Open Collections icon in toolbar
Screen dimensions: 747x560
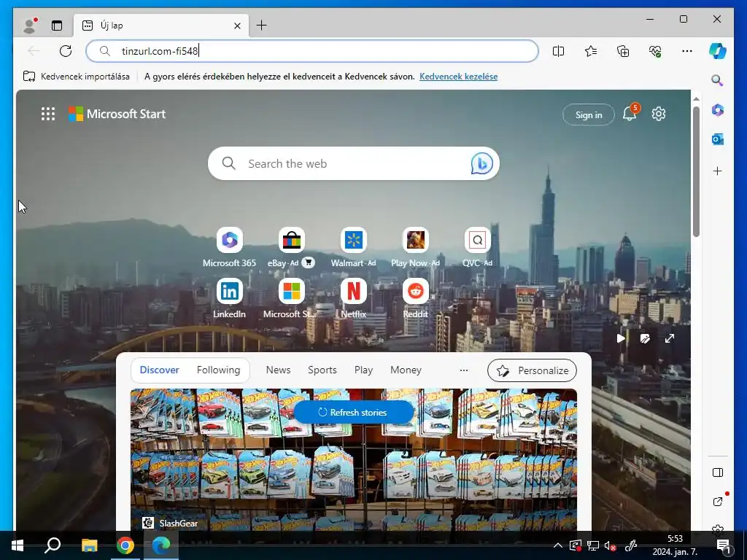pyautogui.click(x=623, y=51)
